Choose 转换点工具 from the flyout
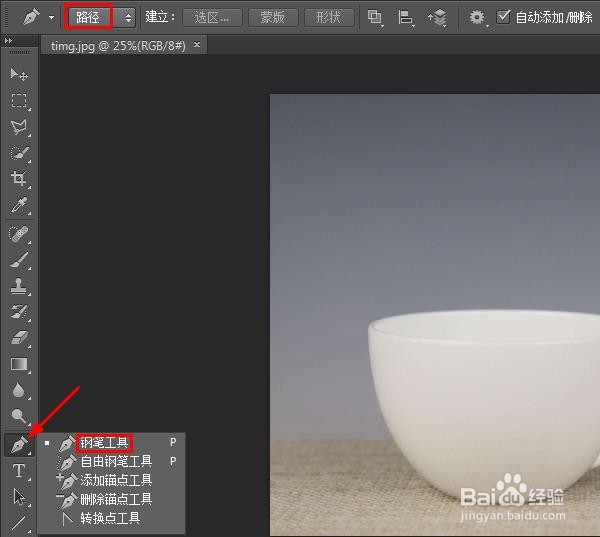Image resolution: width=600 pixels, height=537 pixels. coord(111,518)
